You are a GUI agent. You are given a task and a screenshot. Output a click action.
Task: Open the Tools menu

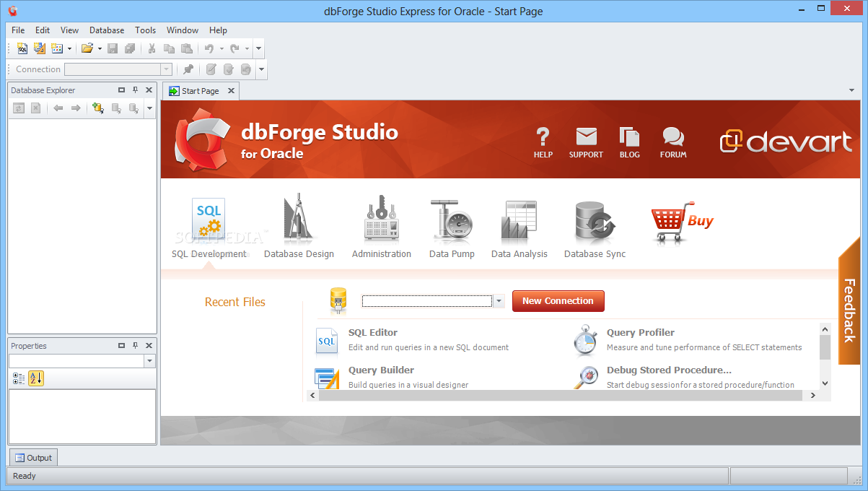[145, 30]
